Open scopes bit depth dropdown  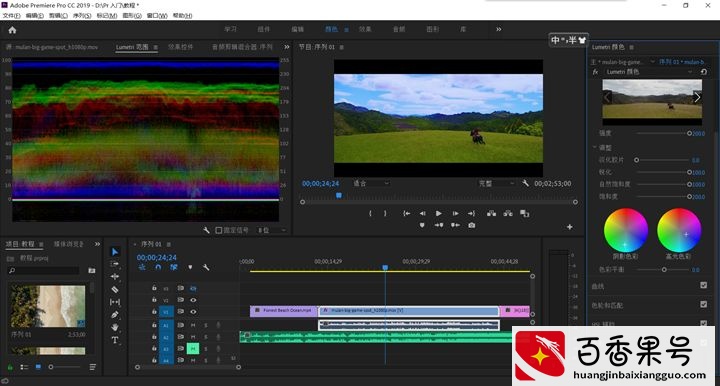click(272, 230)
